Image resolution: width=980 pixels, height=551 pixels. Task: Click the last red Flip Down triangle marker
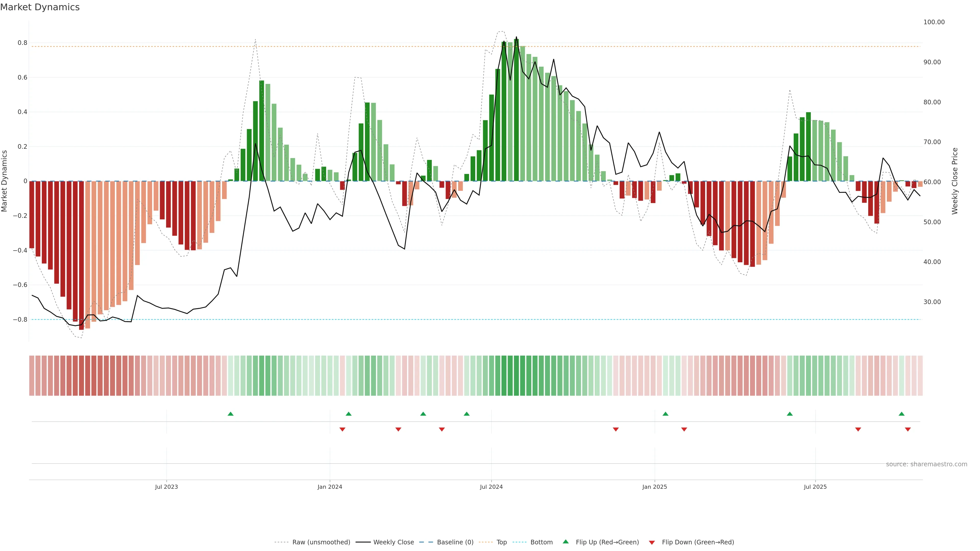[x=908, y=429]
